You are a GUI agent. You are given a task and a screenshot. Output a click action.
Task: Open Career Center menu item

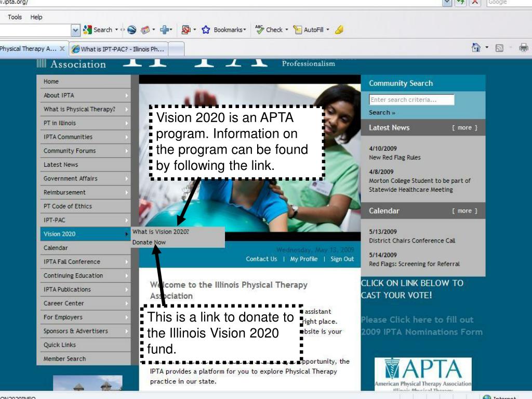(x=86, y=303)
